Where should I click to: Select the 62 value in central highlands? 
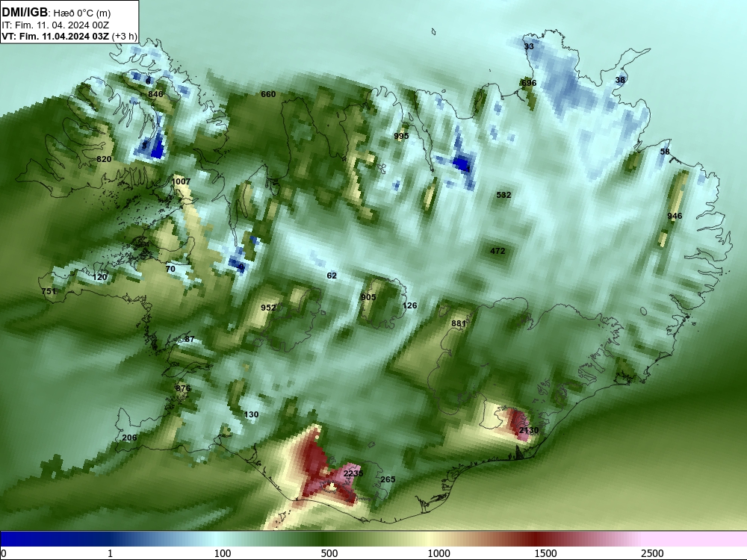click(x=332, y=276)
